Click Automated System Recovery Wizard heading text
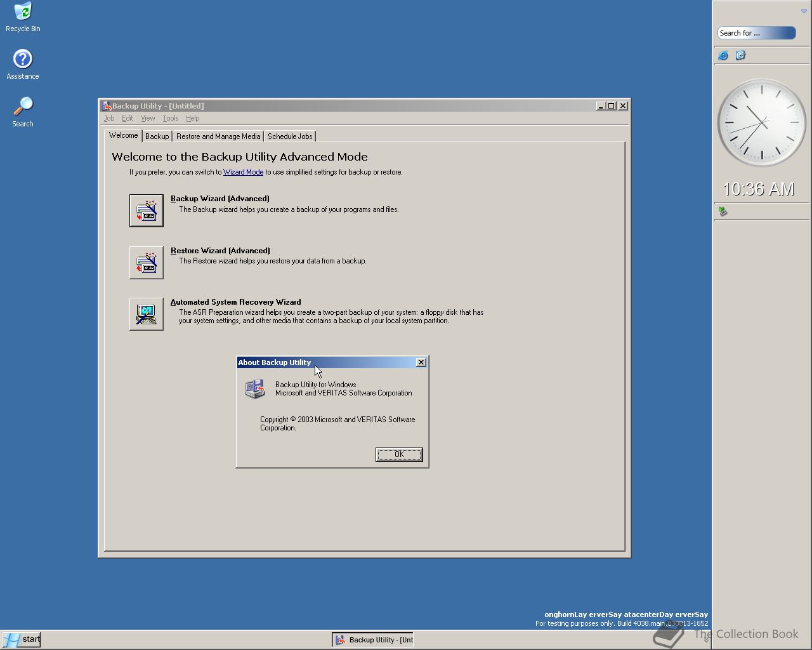Screen dimensions: 812x650 tap(235, 302)
